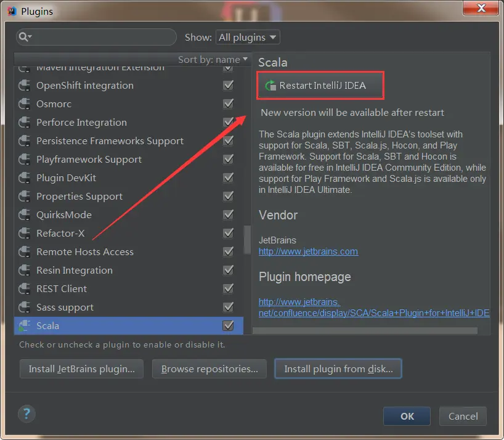Click the Properties Support plugin icon
This screenshot has height=440, width=504.
click(25, 197)
